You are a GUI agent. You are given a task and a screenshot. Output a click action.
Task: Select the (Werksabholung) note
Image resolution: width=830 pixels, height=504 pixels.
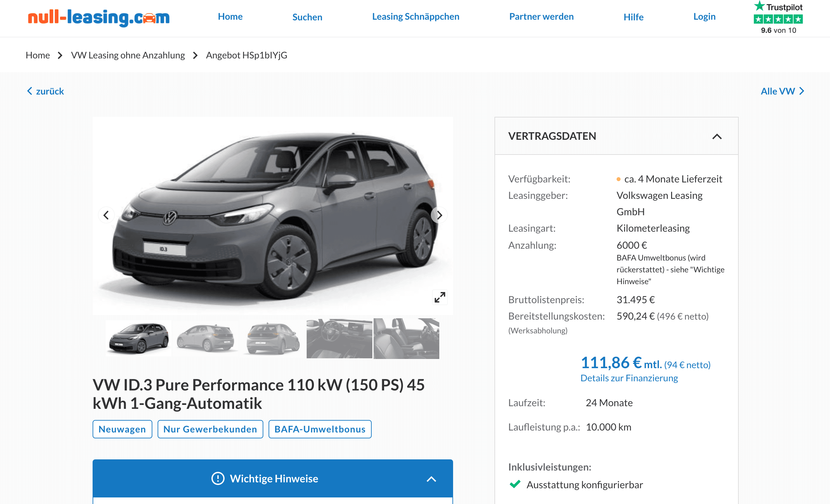click(x=537, y=330)
